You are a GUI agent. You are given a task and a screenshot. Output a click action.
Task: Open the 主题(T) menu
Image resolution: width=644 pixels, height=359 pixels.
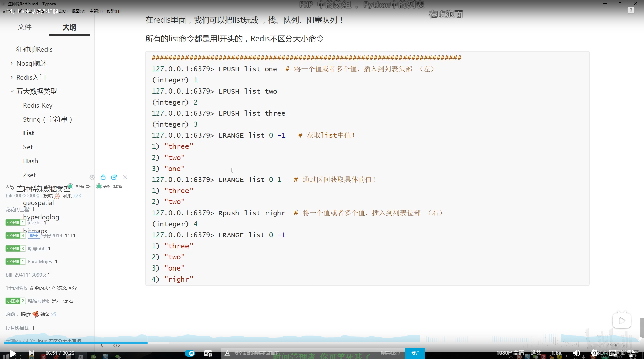[x=96, y=11]
